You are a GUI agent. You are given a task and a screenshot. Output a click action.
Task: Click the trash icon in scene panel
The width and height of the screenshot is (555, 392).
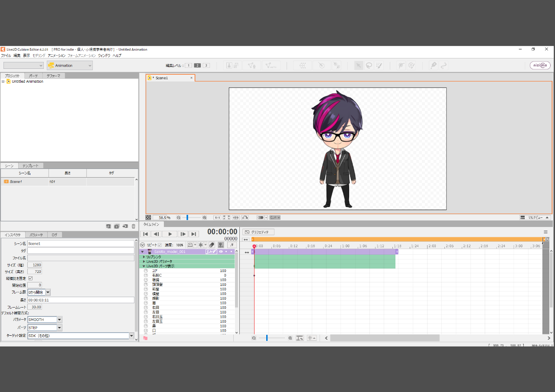[x=134, y=226]
